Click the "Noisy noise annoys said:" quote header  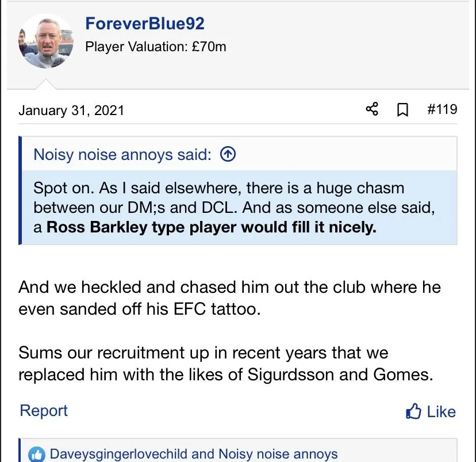point(122,154)
